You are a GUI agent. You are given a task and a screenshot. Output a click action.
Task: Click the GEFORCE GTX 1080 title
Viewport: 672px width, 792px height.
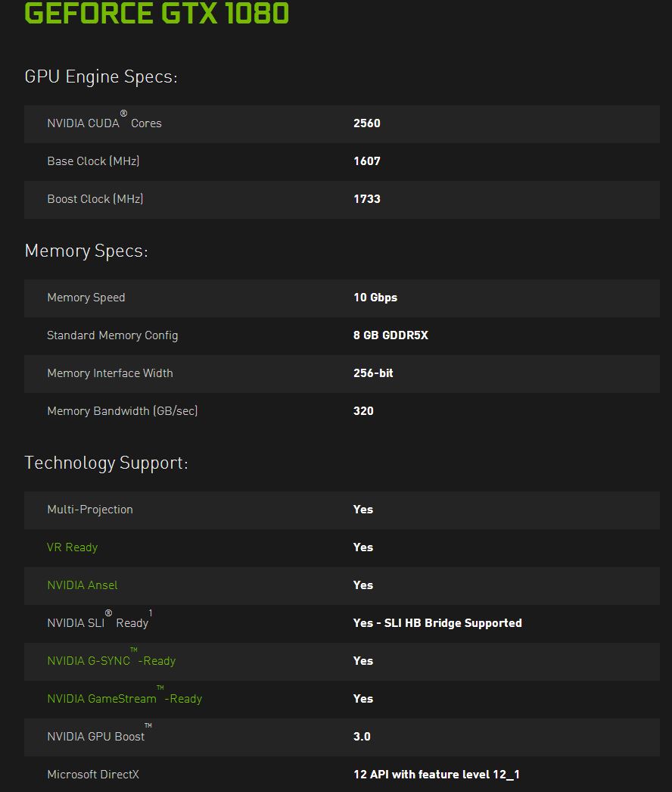(157, 13)
